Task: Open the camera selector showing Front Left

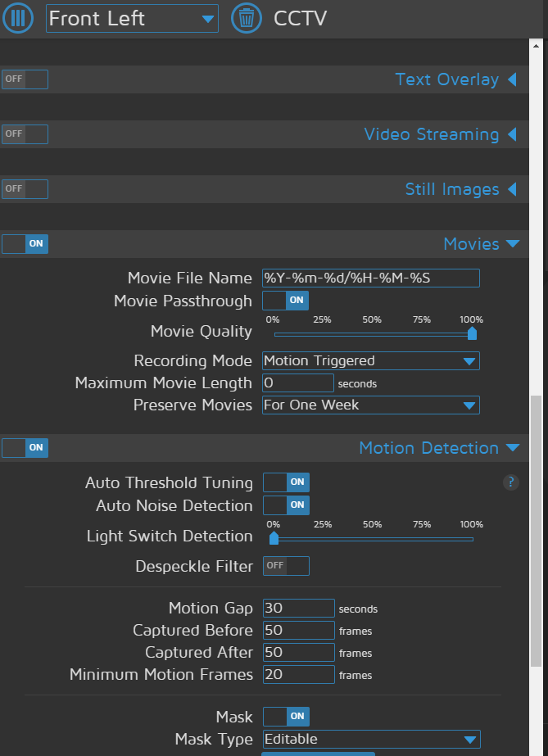Action: point(131,18)
